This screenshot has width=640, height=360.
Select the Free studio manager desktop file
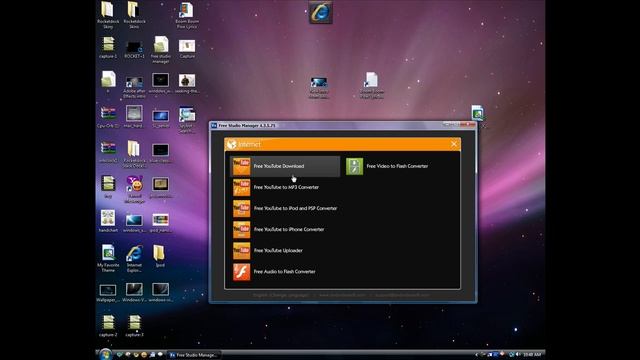[161, 49]
